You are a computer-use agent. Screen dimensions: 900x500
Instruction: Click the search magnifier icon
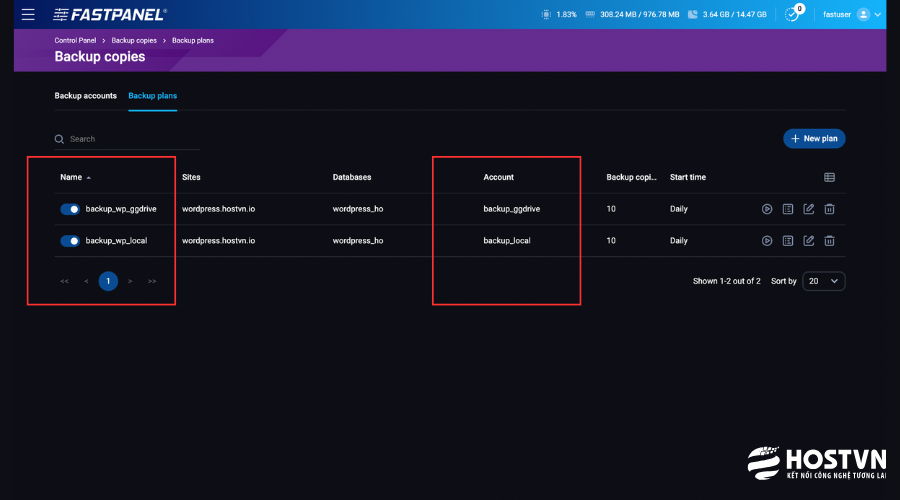pos(59,139)
